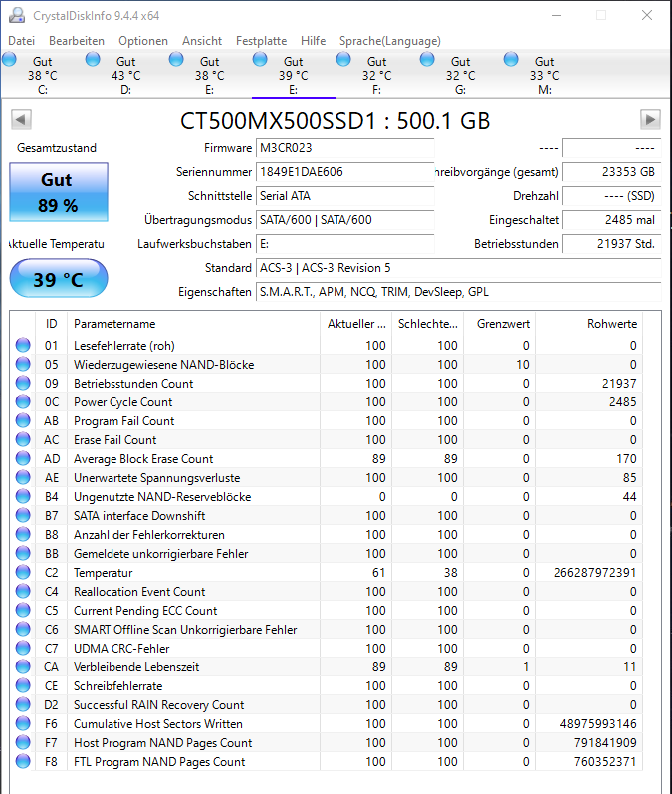Open the Optionen menu
672x794 pixels.
(143, 41)
